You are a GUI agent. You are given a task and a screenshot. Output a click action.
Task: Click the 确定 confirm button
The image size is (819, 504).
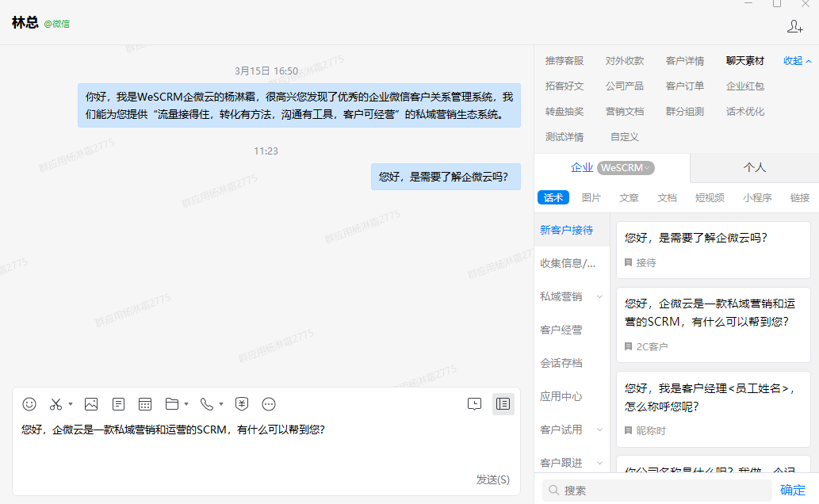tap(792, 490)
